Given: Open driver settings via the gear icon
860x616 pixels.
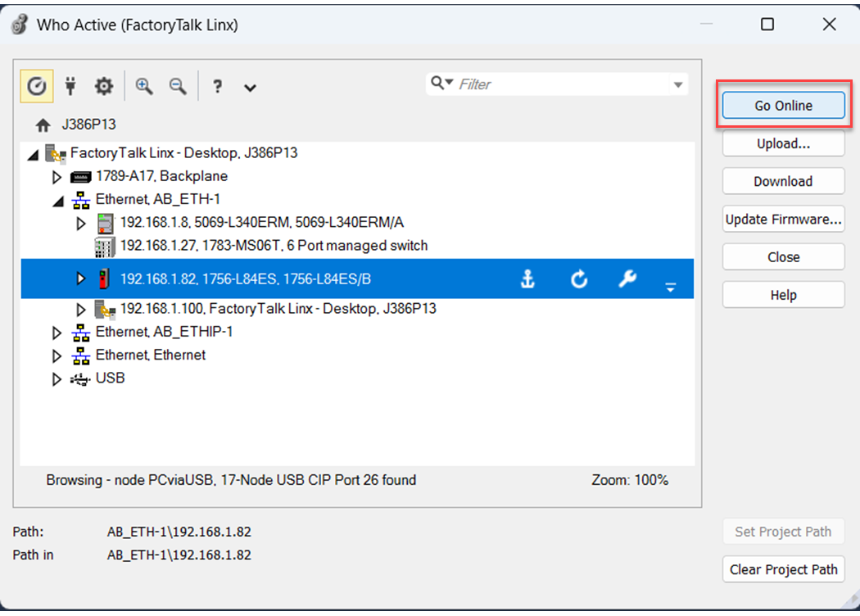Looking at the screenshot, I should coord(103,86).
